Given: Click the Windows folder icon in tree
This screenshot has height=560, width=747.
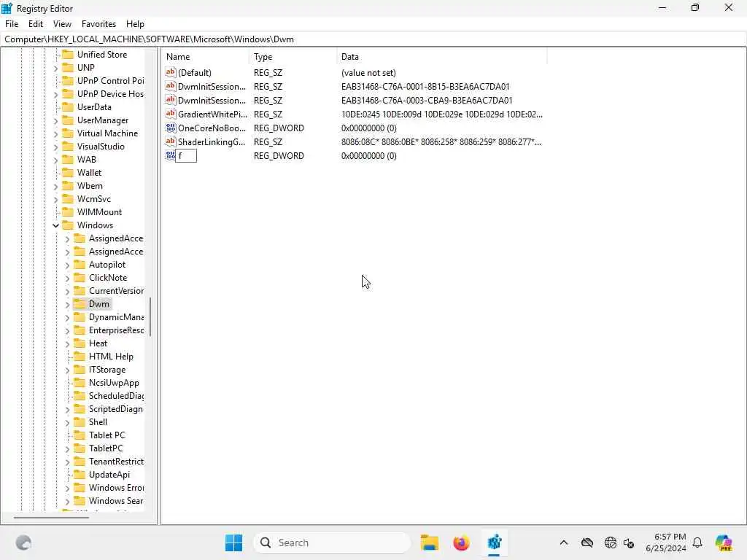Looking at the screenshot, I should pos(68,225).
